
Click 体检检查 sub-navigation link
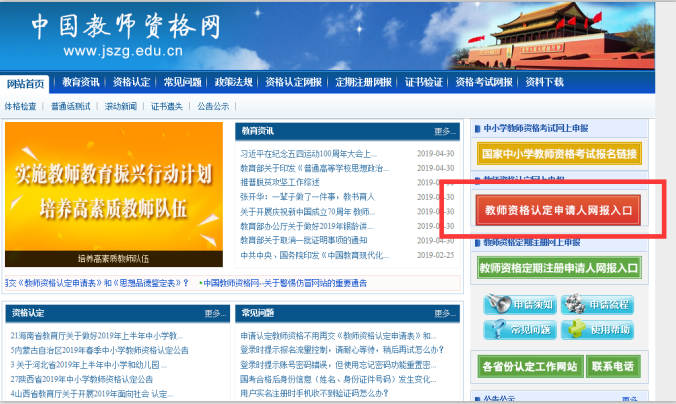pyautogui.click(x=20, y=105)
